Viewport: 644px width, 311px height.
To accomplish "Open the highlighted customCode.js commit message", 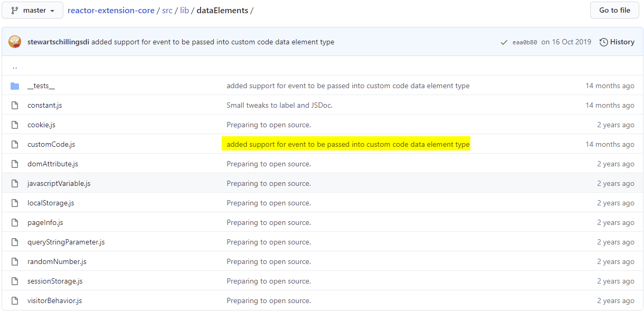I will click(x=348, y=145).
